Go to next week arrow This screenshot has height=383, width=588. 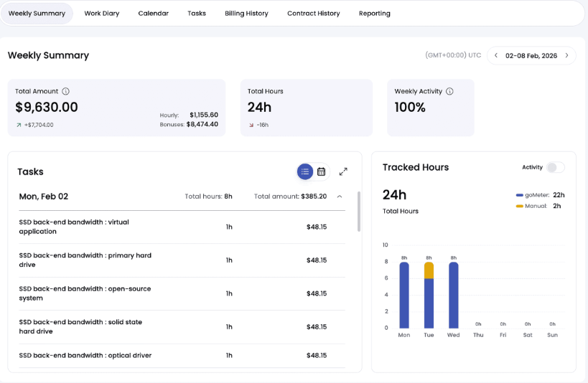click(566, 55)
